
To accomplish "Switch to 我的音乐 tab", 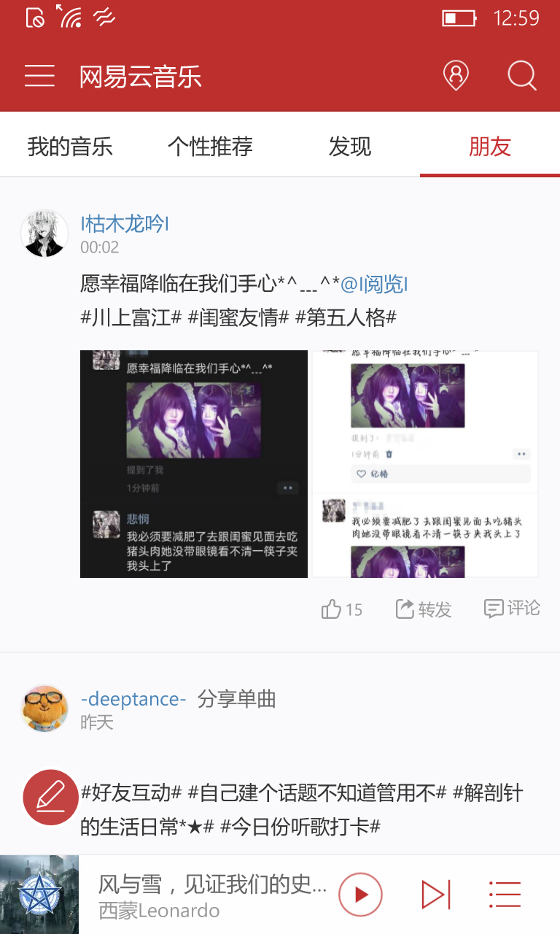I will (x=70, y=147).
